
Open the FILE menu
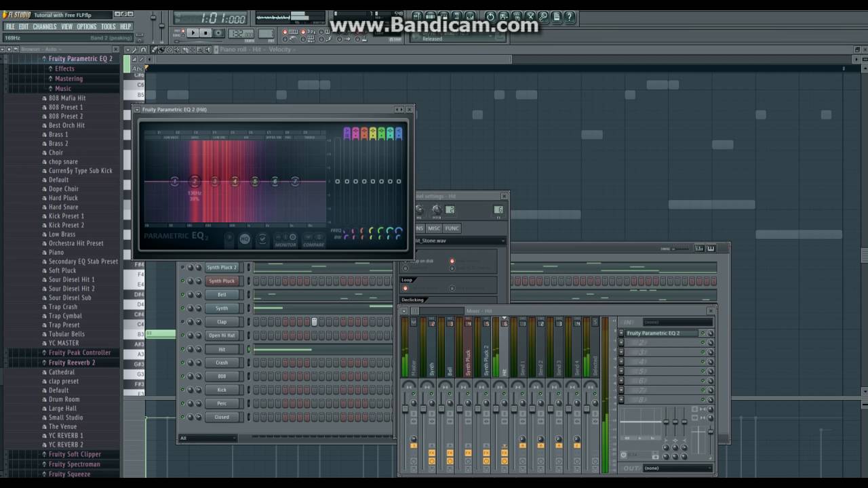[x=10, y=26]
